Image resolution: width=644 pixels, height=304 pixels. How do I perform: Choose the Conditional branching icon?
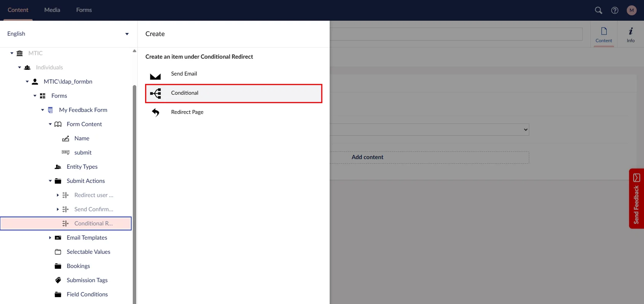155,94
